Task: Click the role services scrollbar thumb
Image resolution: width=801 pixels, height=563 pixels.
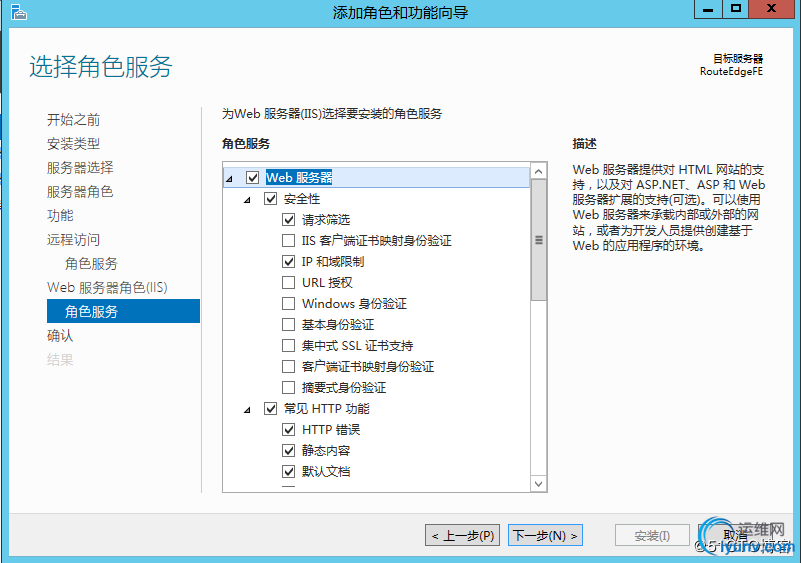Action: [538, 240]
